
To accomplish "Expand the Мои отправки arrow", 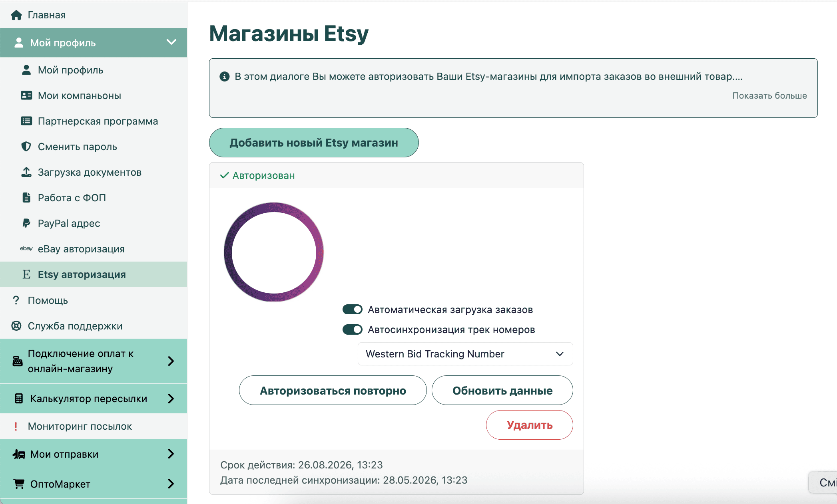I will tap(171, 454).
